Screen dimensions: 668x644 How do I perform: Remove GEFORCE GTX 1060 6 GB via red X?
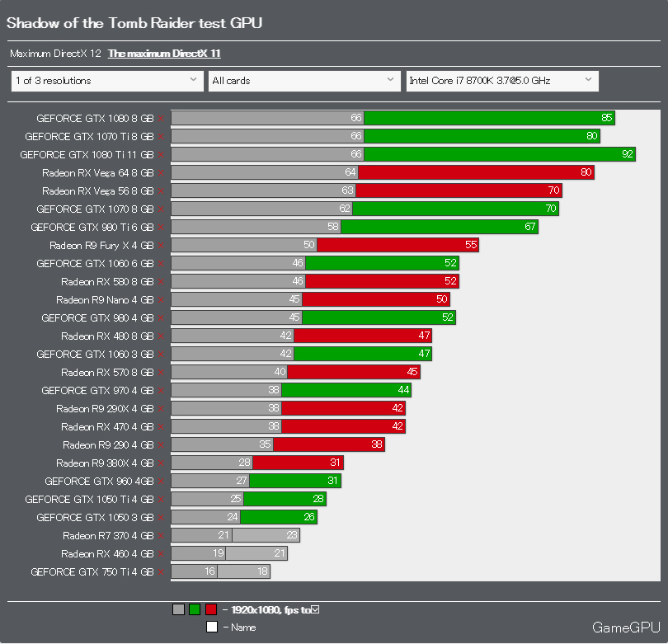point(161,264)
